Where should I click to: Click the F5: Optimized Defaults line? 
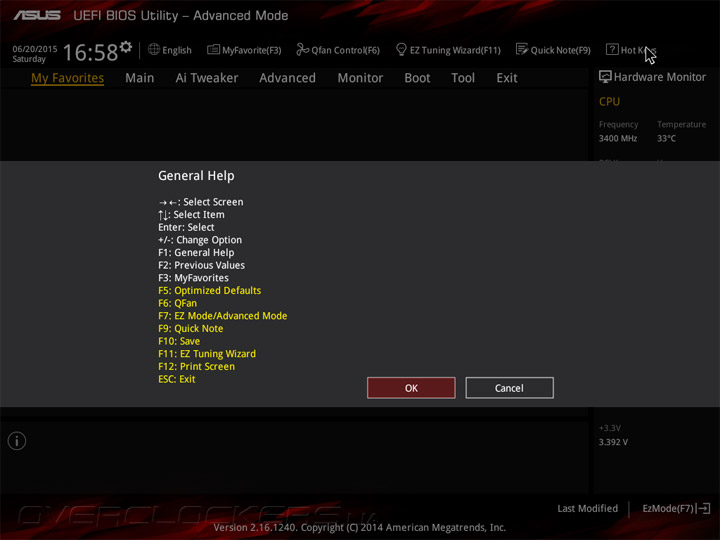click(209, 291)
